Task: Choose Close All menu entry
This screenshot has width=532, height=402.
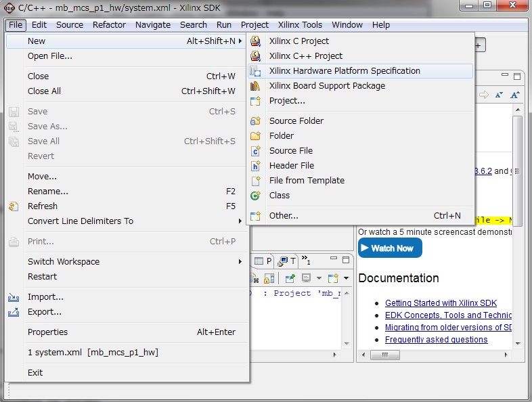Action: click(127, 91)
